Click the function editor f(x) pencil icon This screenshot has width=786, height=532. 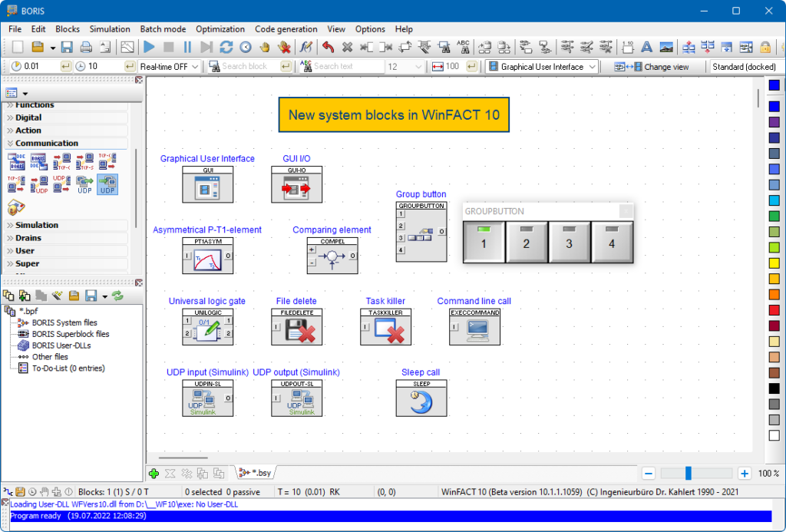305,47
